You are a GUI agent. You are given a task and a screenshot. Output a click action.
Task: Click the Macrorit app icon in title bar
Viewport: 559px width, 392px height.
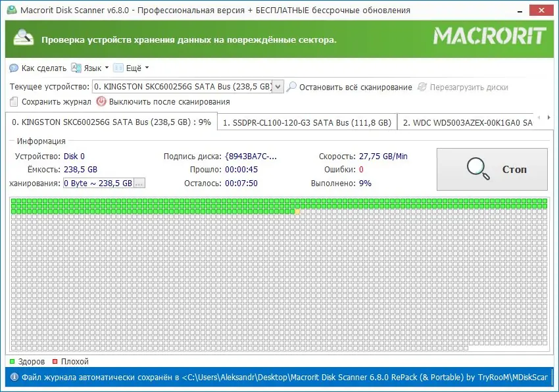coord(12,10)
